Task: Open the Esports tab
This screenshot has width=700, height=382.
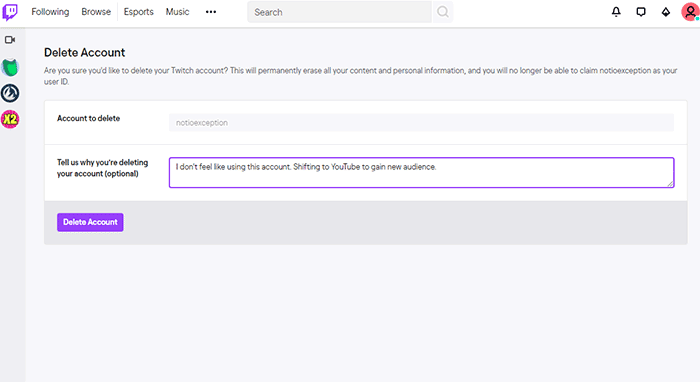Action: tap(138, 12)
